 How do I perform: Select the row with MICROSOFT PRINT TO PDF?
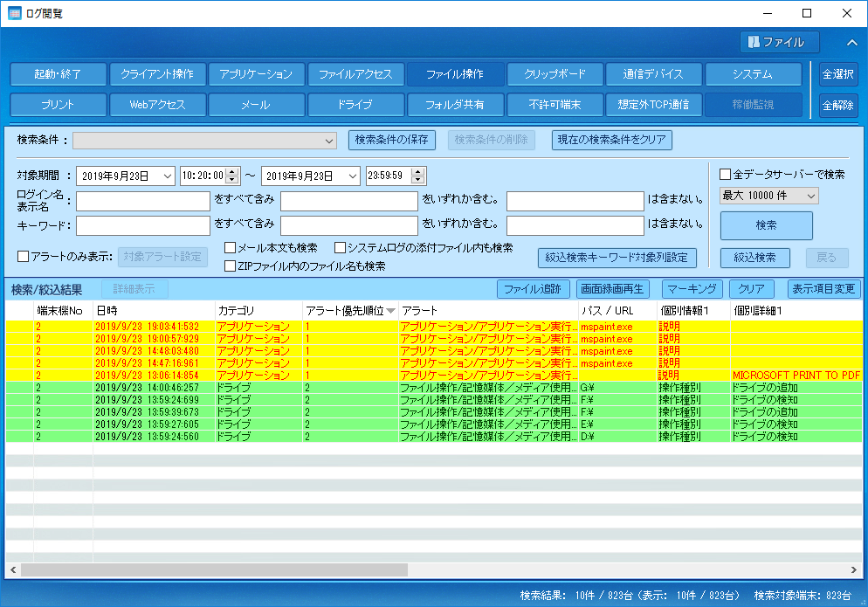click(x=434, y=375)
